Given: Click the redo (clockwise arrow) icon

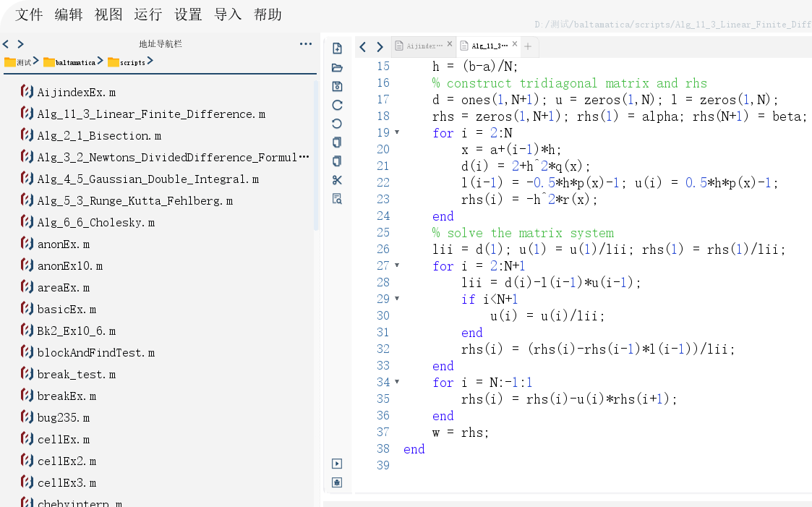Looking at the screenshot, I should click(337, 105).
